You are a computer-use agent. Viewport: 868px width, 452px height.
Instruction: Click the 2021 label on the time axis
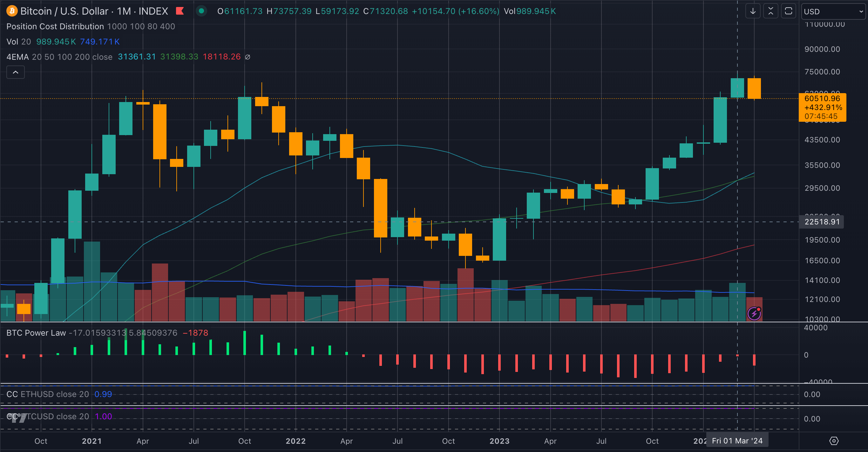click(x=92, y=441)
